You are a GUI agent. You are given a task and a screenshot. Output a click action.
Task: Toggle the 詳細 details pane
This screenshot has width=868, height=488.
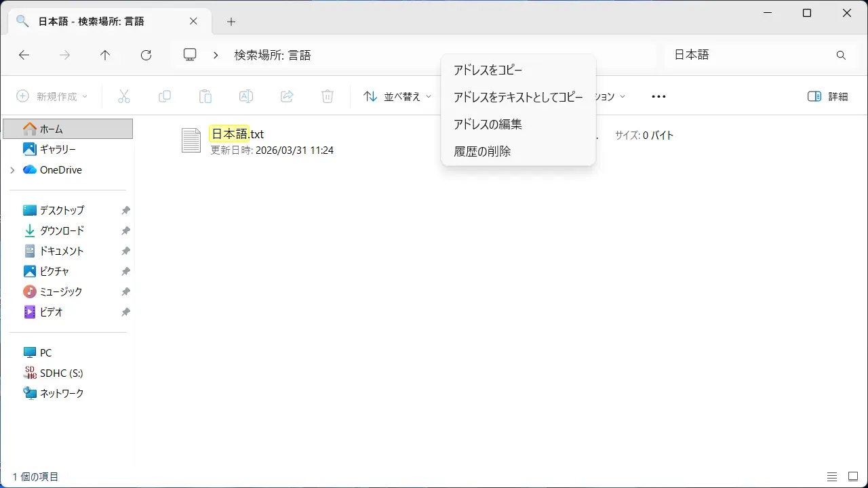pos(828,97)
